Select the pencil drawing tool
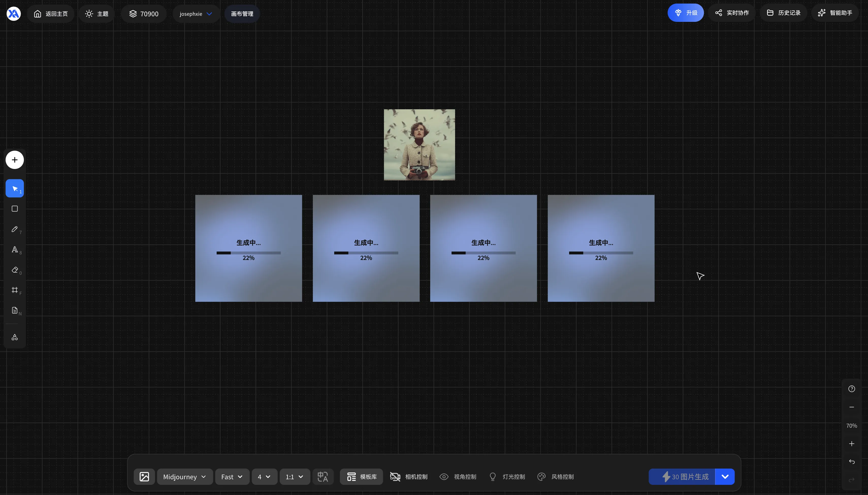Image resolution: width=868 pixels, height=495 pixels. [15, 229]
